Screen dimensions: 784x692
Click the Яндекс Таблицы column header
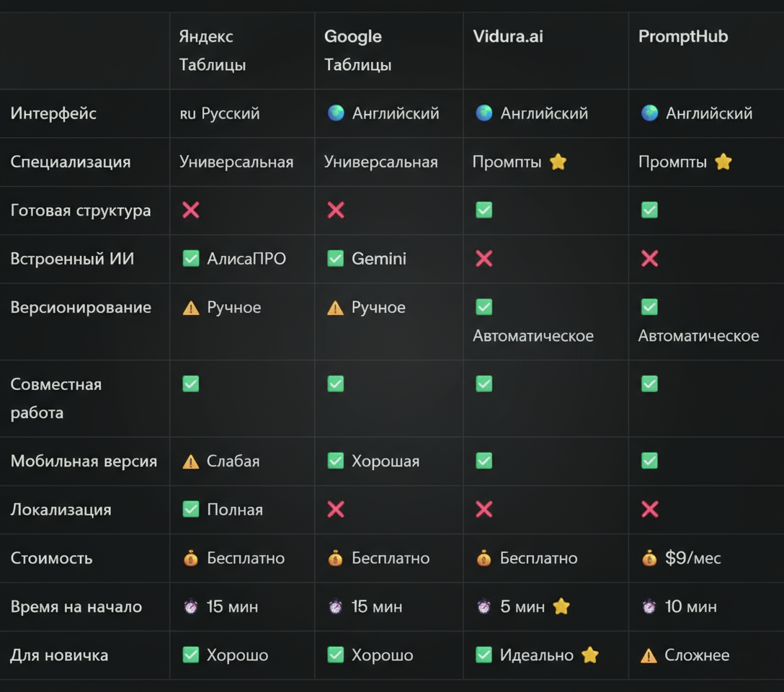(213, 50)
